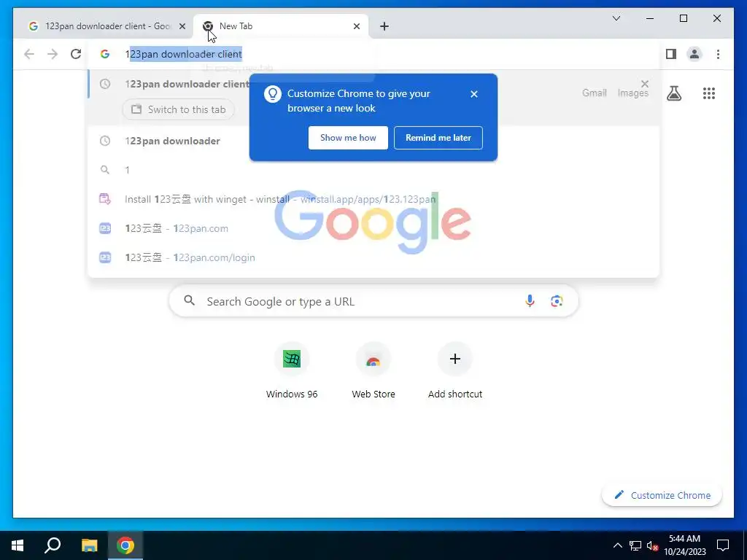
Task: Open Chrome side panel icon
Action: tap(671, 54)
